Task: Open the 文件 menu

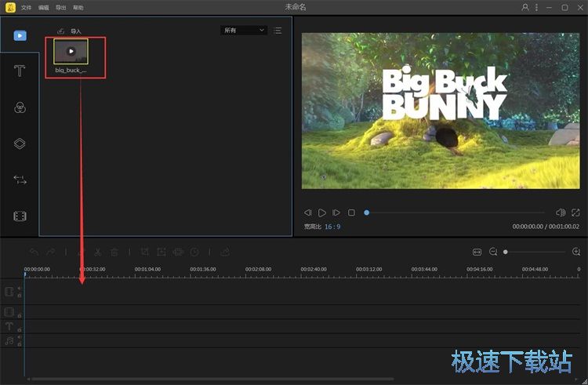Action: (27, 7)
